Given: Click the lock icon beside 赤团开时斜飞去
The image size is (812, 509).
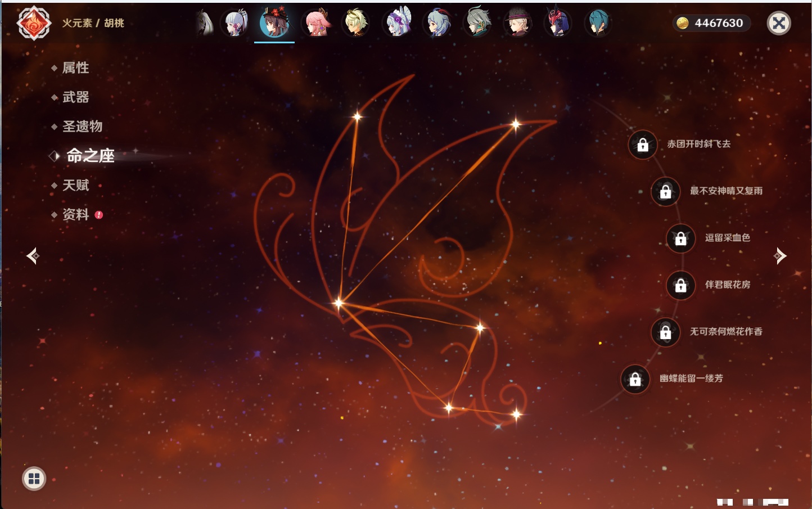Looking at the screenshot, I should (x=643, y=145).
